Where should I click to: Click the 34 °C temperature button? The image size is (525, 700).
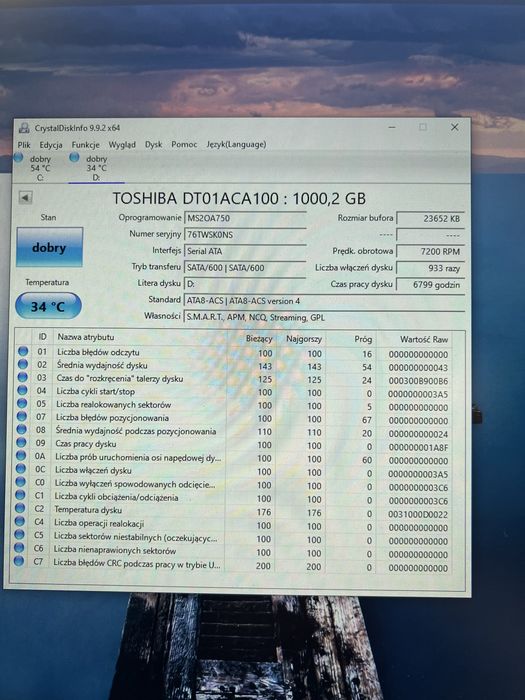[x=48, y=306]
